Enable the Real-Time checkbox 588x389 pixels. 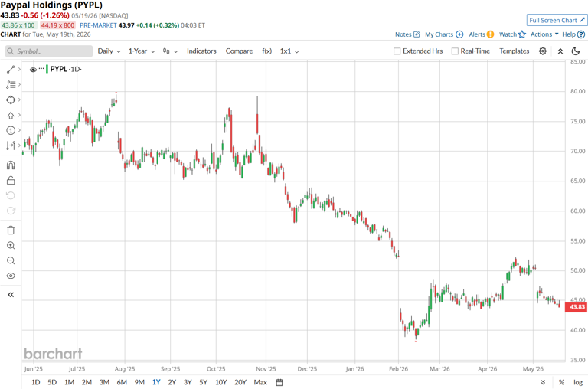pos(455,51)
